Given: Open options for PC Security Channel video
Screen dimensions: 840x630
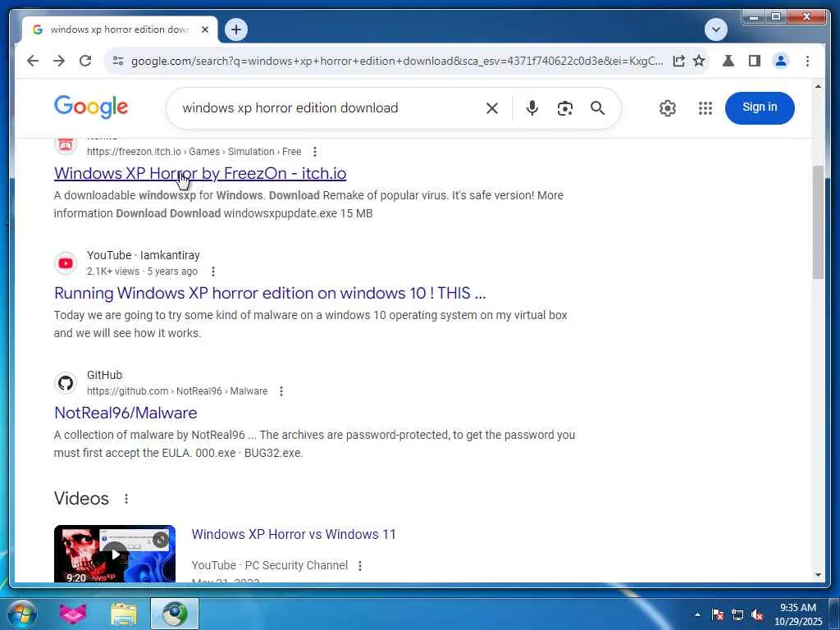Looking at the screenshot, I should 360,566.
